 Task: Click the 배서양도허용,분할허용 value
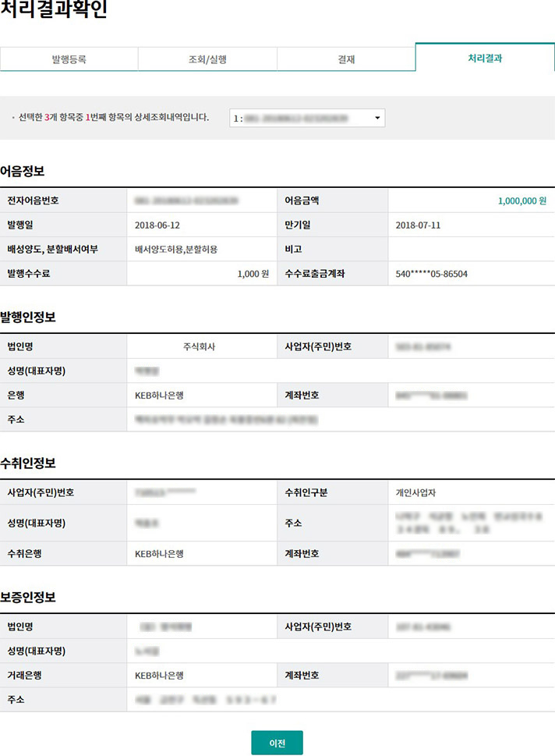176,249
